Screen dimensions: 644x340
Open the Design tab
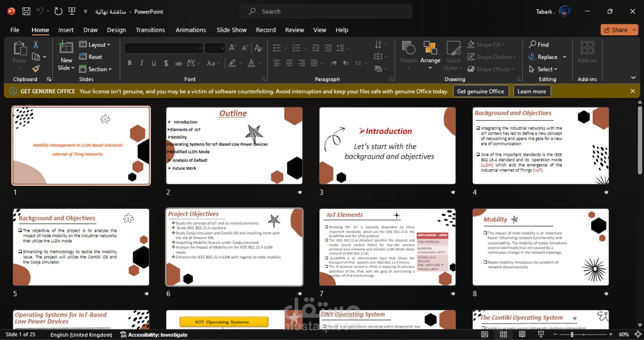coord(116,30)
